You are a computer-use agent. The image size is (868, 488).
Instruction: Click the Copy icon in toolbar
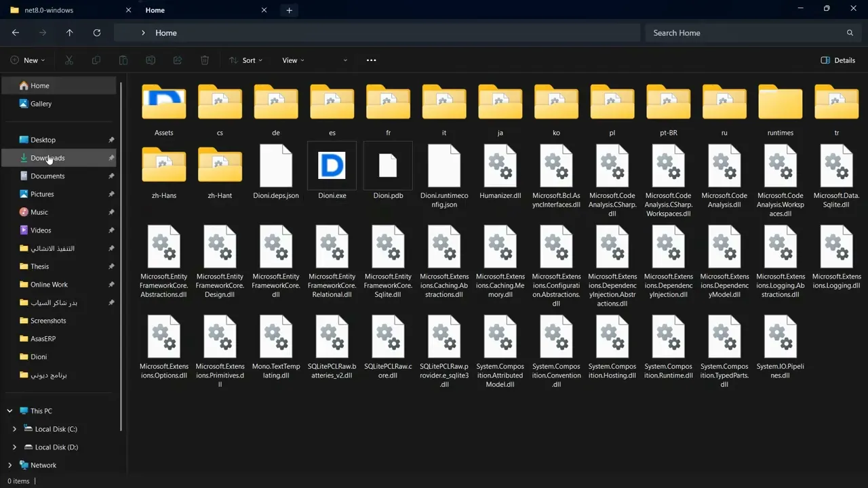point(96,60)
